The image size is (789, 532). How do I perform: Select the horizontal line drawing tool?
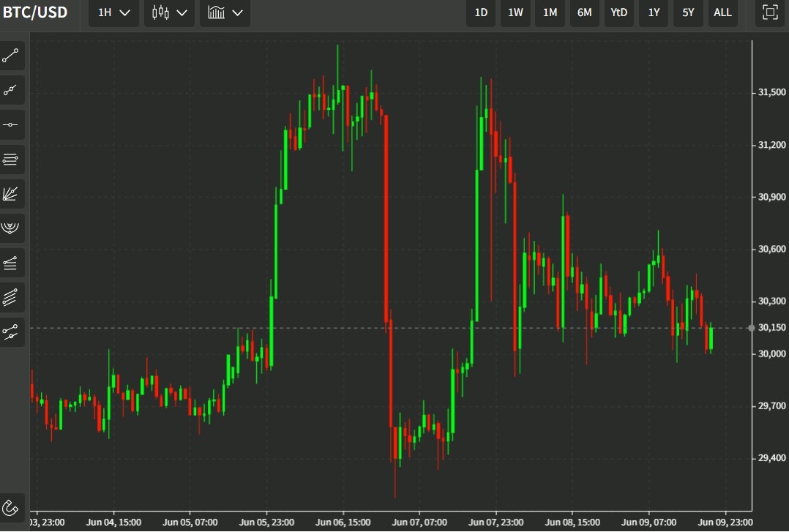click(x=11, y=125)
